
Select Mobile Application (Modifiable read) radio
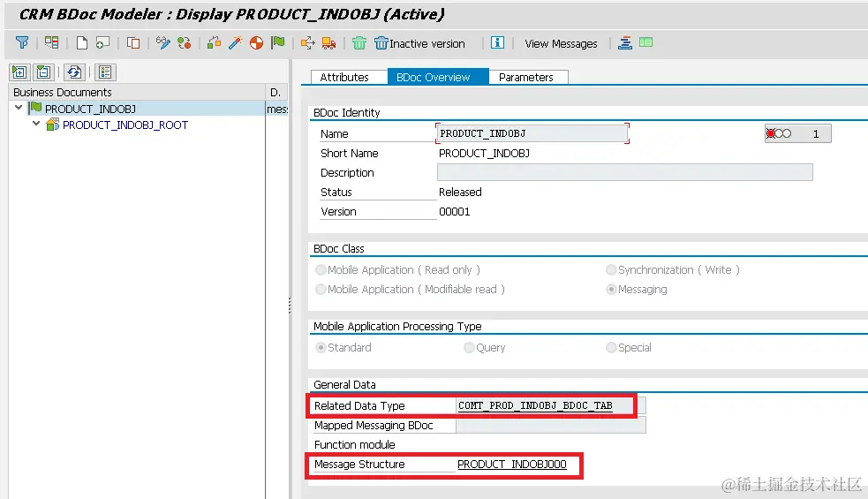(321, 289)
